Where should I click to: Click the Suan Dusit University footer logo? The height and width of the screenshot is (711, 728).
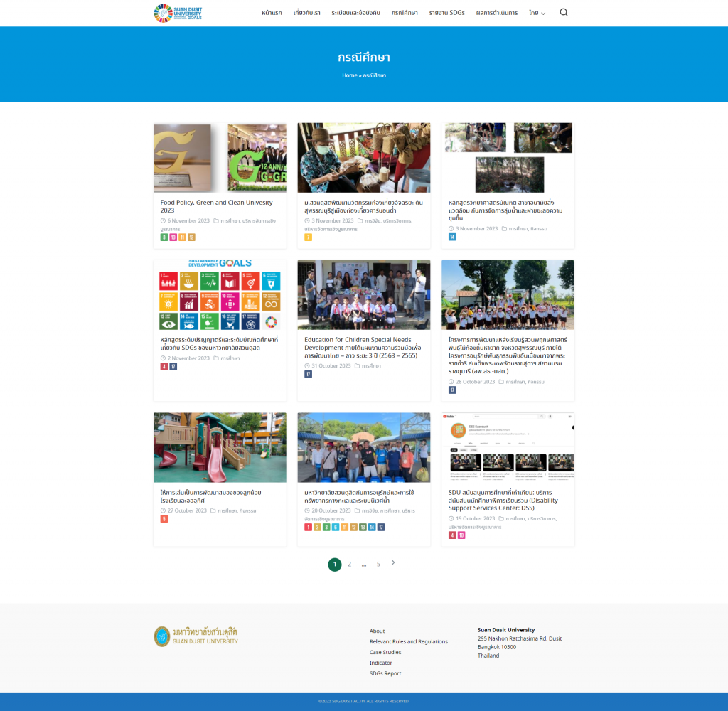click(196, 636)
